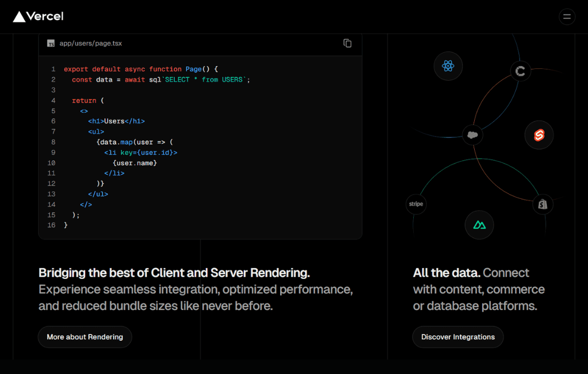Click the Bridging Client and Server Rendering heading

174,273
